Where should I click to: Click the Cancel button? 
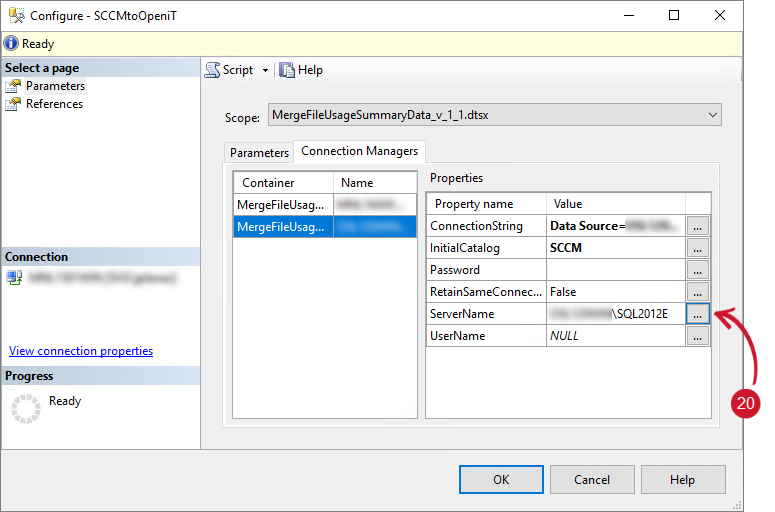click(x=592, y=479)
